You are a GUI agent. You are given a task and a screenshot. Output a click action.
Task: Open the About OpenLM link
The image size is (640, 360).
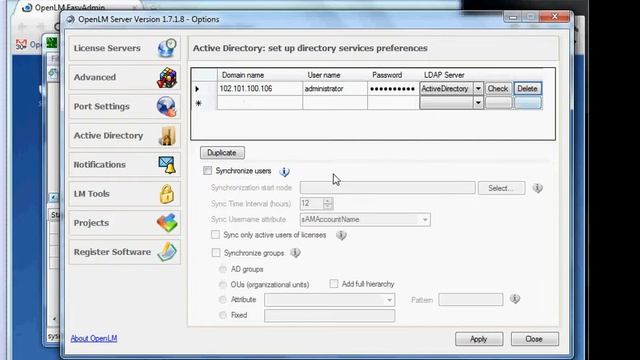[94, 338]
